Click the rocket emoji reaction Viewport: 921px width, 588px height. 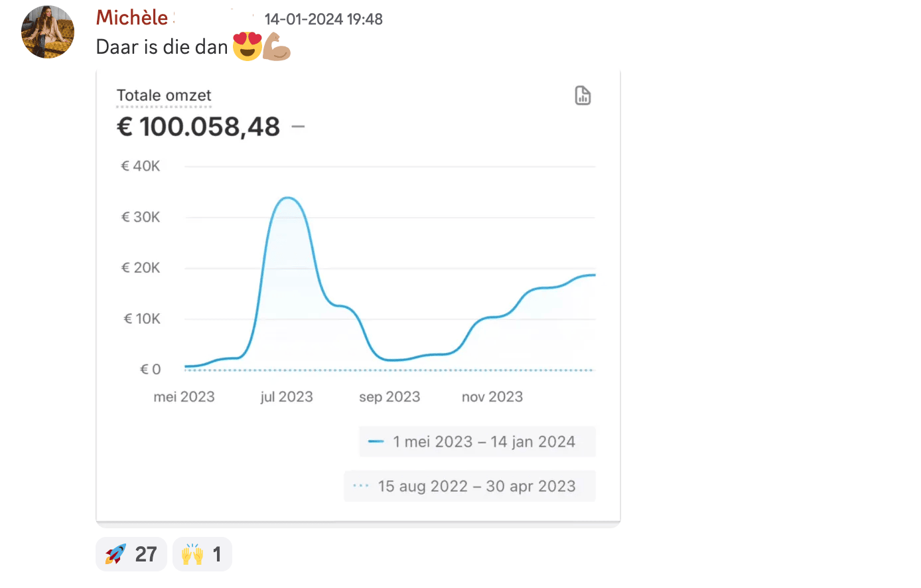click(x=131, y=554)
